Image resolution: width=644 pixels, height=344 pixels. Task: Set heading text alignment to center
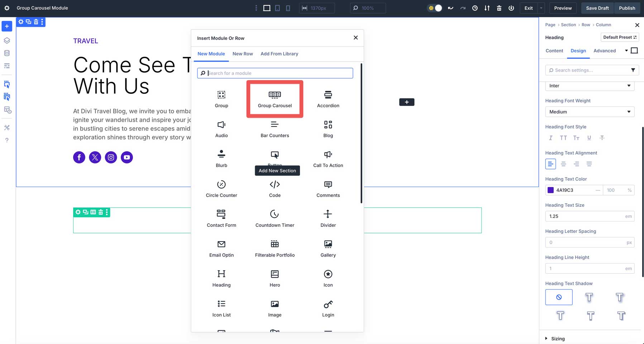coord(563,164)
